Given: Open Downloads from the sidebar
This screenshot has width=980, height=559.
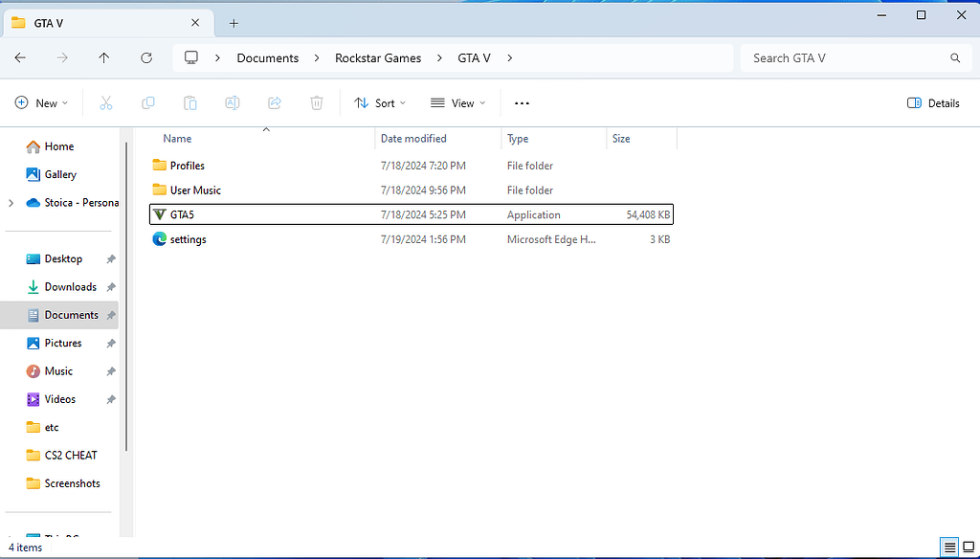Looking at the screenshot, I should [x=71, y=286].
